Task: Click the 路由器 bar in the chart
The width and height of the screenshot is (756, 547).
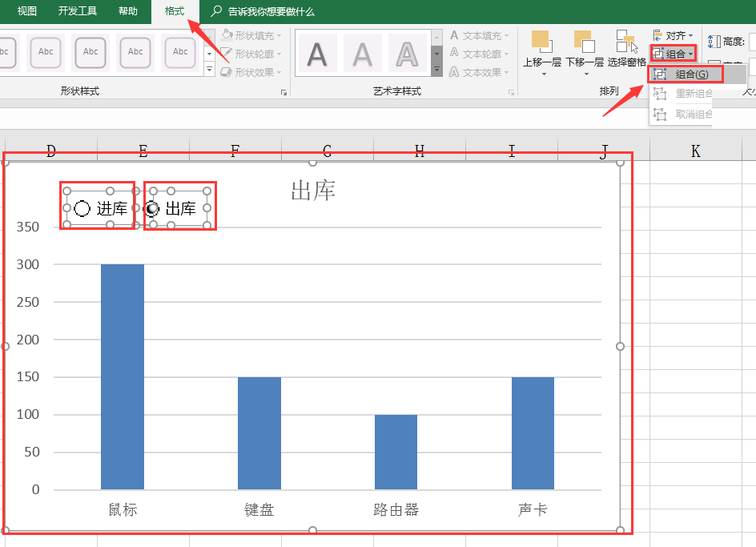Action: [396, 452]
